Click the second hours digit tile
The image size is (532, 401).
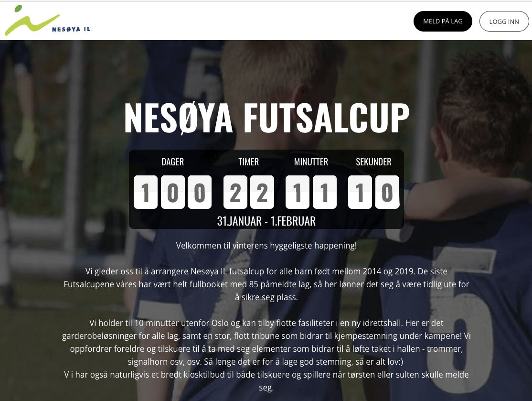click(x=262, y=192)
